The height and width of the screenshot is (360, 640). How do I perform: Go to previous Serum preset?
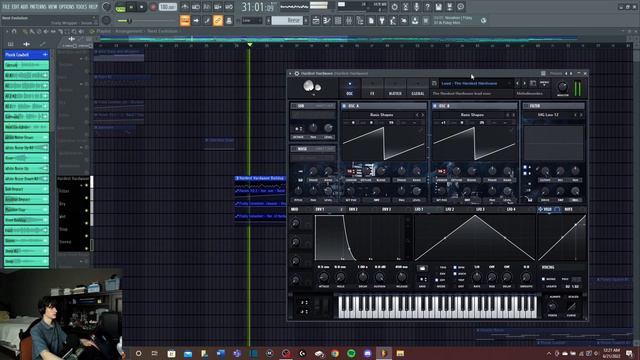(518, 84)
